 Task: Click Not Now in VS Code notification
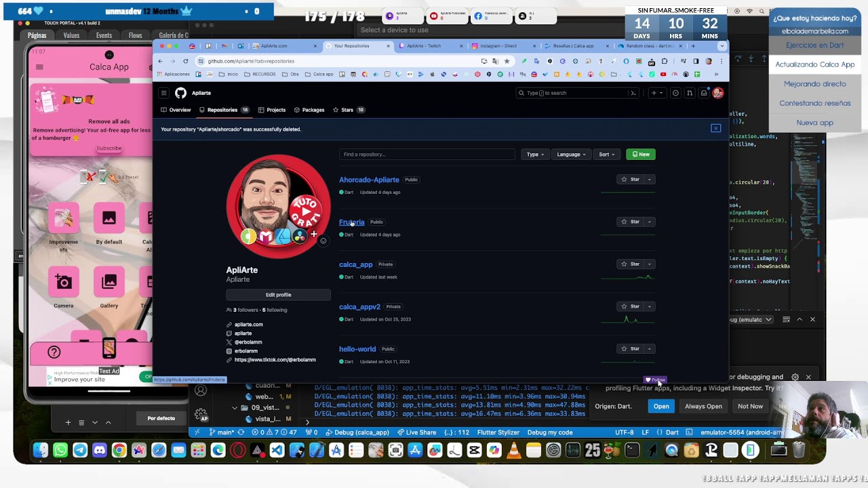(750, 406)
